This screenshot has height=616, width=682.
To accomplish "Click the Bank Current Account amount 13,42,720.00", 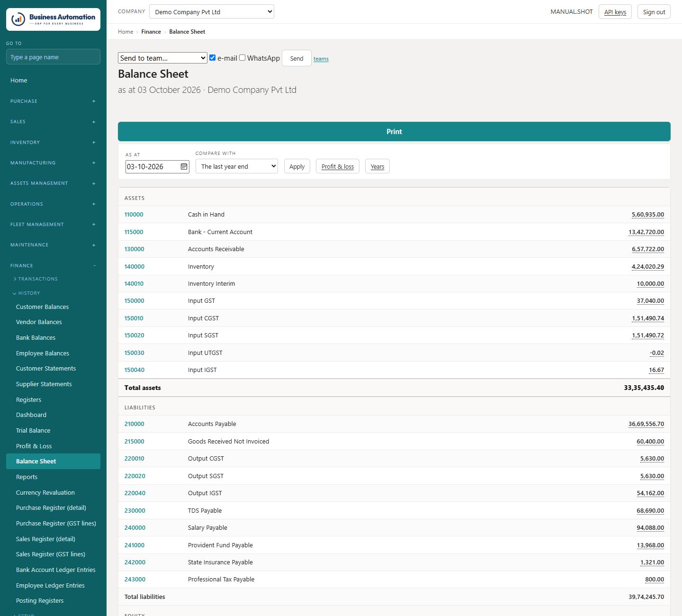I will (646, 232).
